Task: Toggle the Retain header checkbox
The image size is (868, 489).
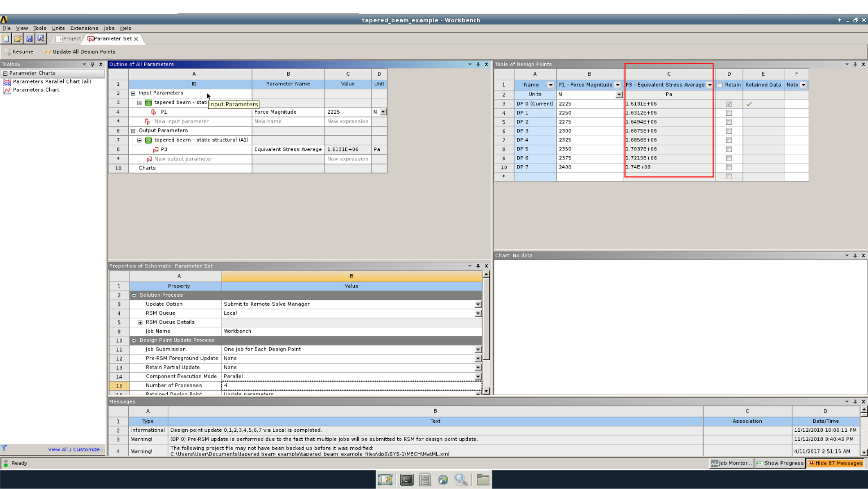Action: tap(719, 85)
